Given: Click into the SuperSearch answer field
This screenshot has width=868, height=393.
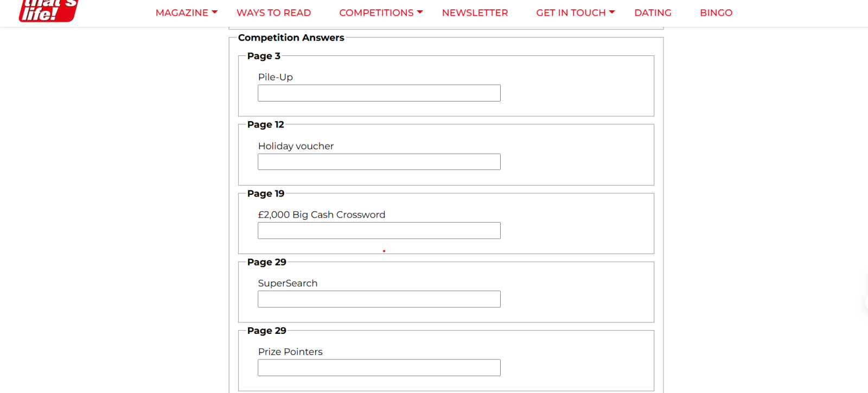Looking at the screenshot, I should point(379,299).
